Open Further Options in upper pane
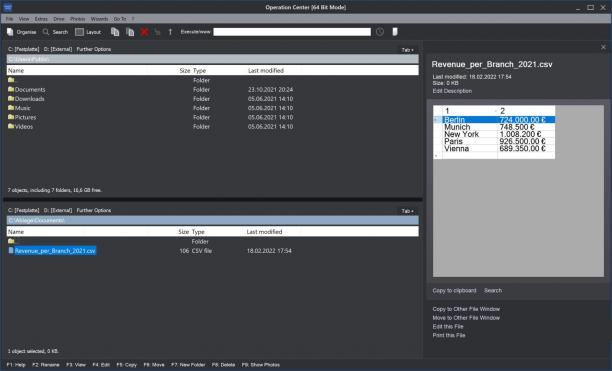Image resolution: width=612 pixels, height=371 pixels. point(94,49)
